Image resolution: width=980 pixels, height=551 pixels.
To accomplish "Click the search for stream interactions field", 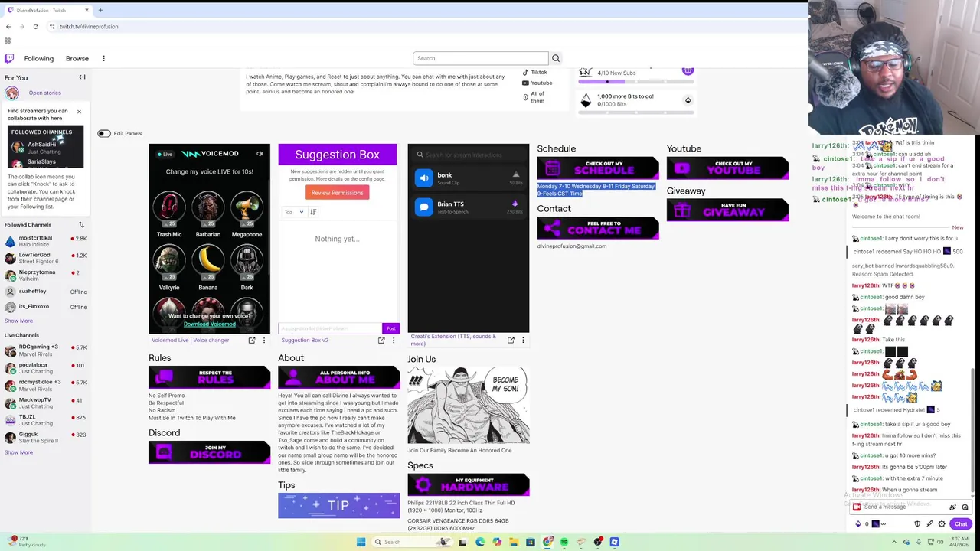I will (468, 155).
